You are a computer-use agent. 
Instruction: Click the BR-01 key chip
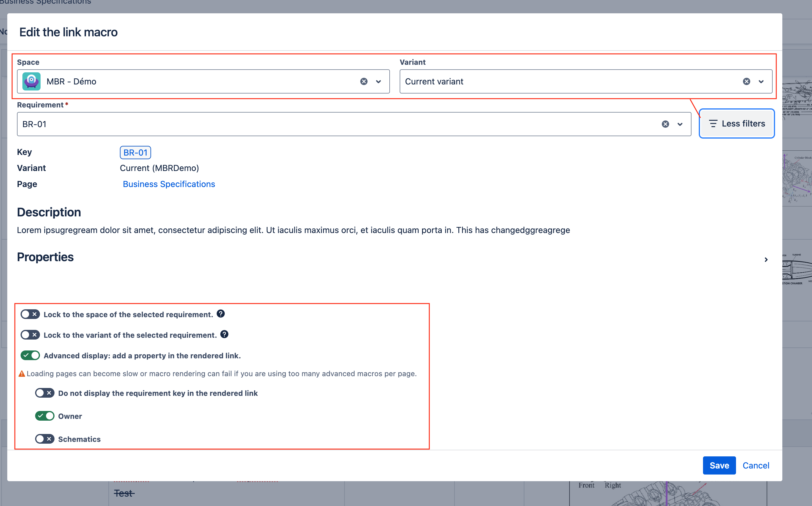pyautogui.click(x=135, y=152)
